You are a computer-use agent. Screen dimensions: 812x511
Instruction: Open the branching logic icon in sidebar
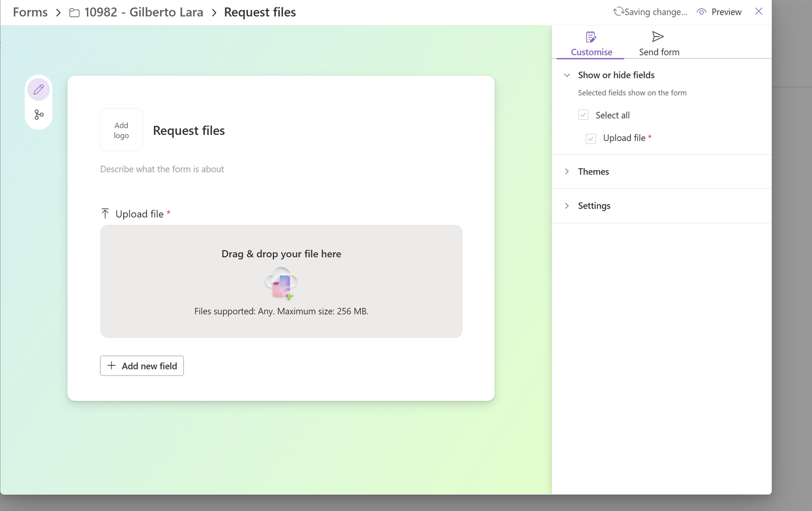pyautogui.click(x=39, y=115)
